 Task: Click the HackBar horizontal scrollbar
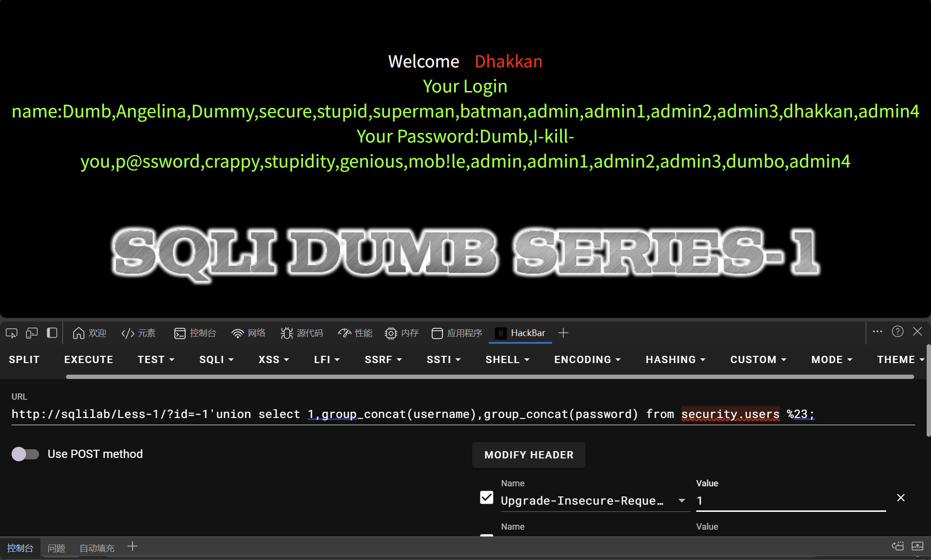point(490,377)
